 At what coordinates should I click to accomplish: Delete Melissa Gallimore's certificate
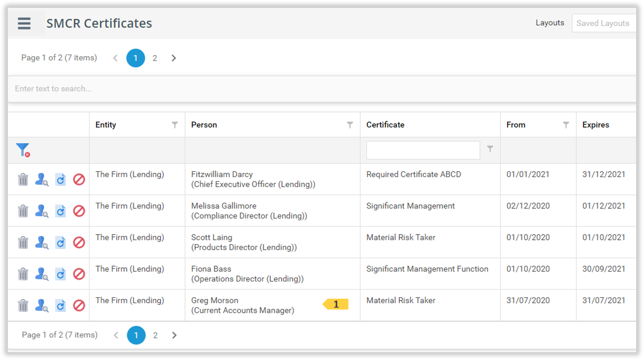pyautogui.click(x=23, y=211)
